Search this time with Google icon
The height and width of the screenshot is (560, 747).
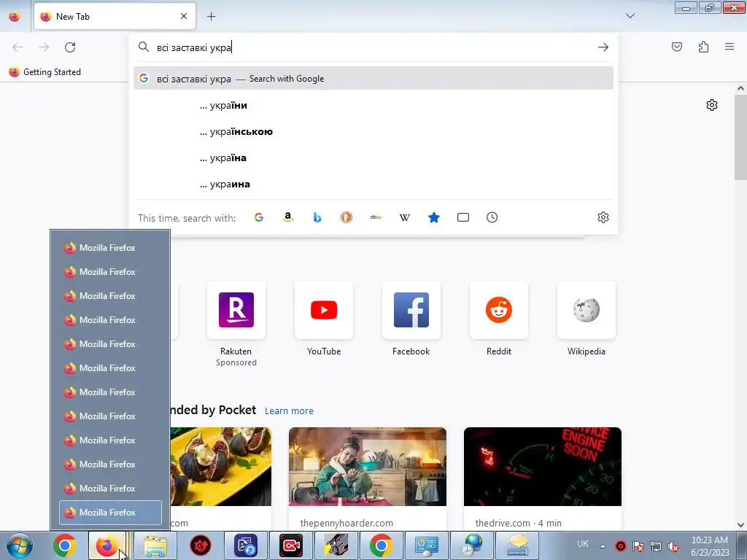pyautogui.click(x=259, y=217)
